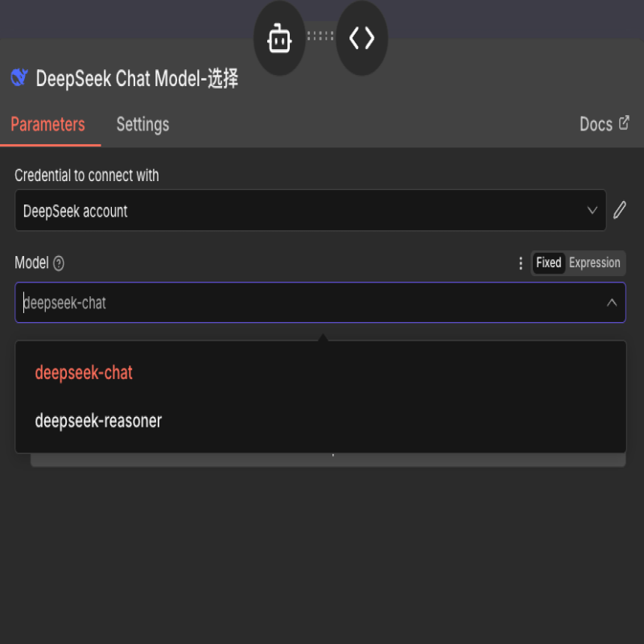Open the Settings tab
The image size is (644, 644).
[142, 125]
